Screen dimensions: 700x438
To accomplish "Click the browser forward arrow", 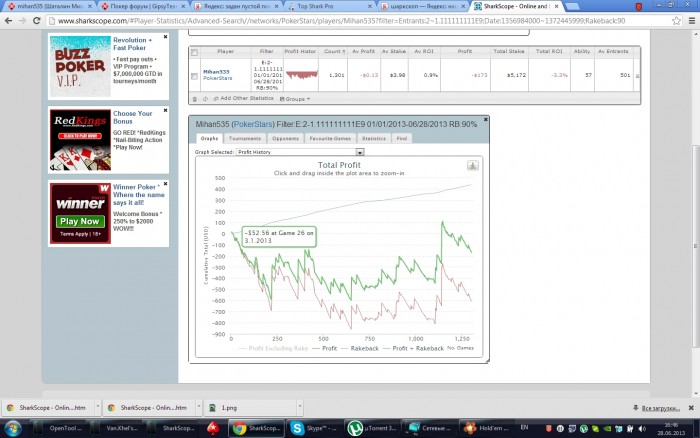I will coord(22,21).
